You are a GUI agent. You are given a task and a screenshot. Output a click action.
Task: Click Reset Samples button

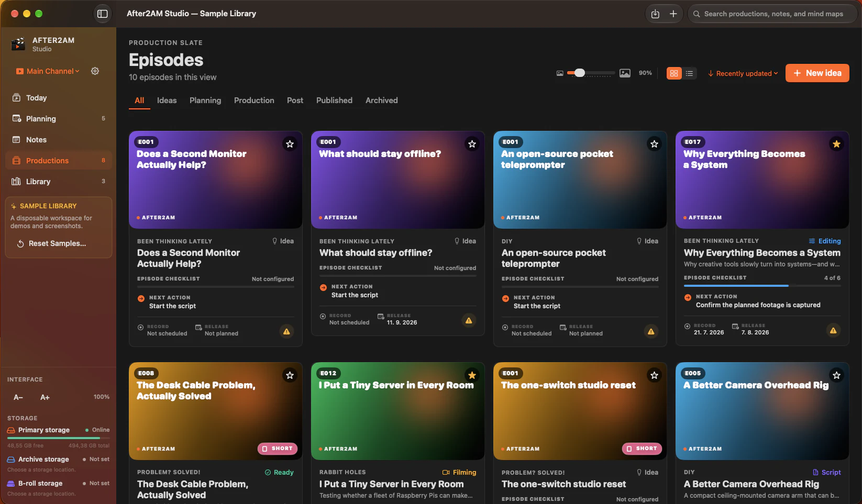pyautogui.click(x=51, y=243)
